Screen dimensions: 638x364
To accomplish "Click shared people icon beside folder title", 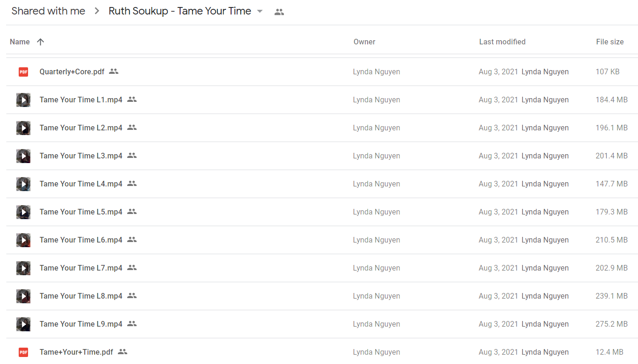I will 279,12.
